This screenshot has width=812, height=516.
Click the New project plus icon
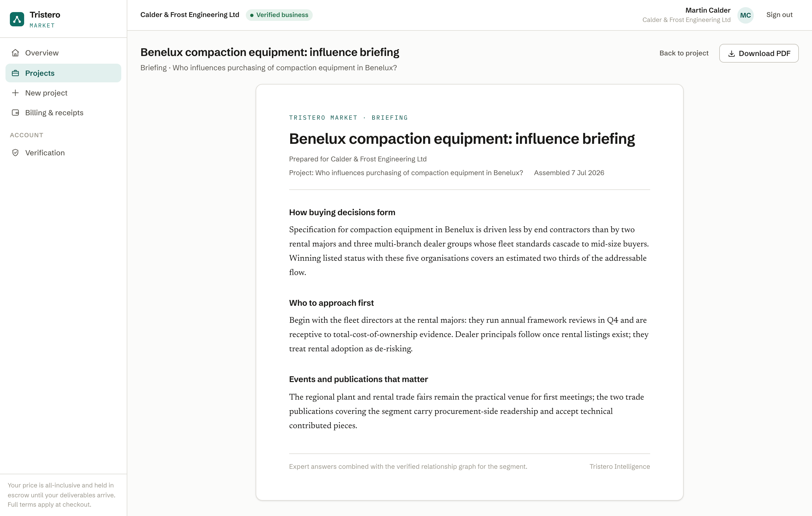pos(15,93)
